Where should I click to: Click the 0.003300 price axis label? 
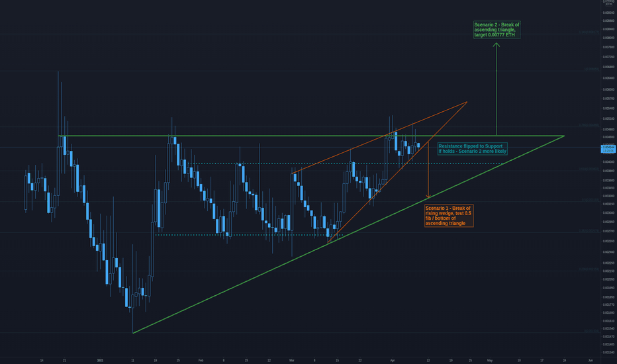coord(608,196)
